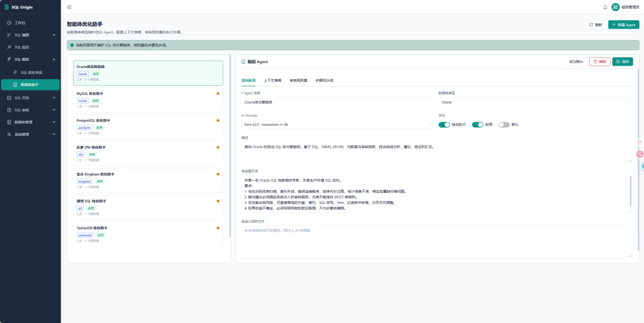
Task: Collapse the SQL 优化 sidebar menu
Action: (30, 60)
